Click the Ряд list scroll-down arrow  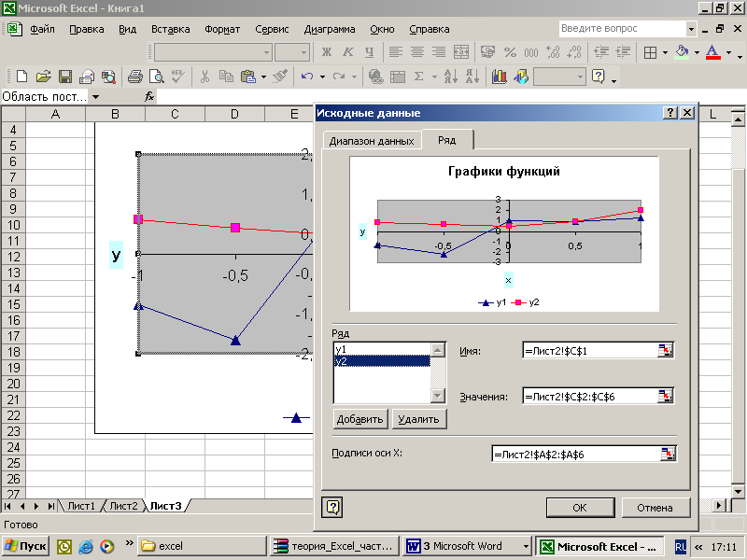tap(438, 395)
